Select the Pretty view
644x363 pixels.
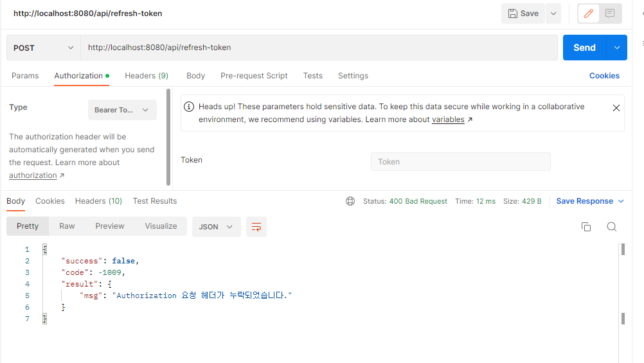(28, 226)
